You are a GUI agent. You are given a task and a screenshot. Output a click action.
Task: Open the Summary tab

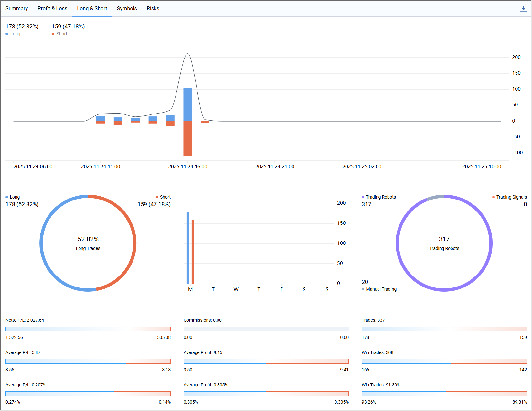(x=16, y=9)
